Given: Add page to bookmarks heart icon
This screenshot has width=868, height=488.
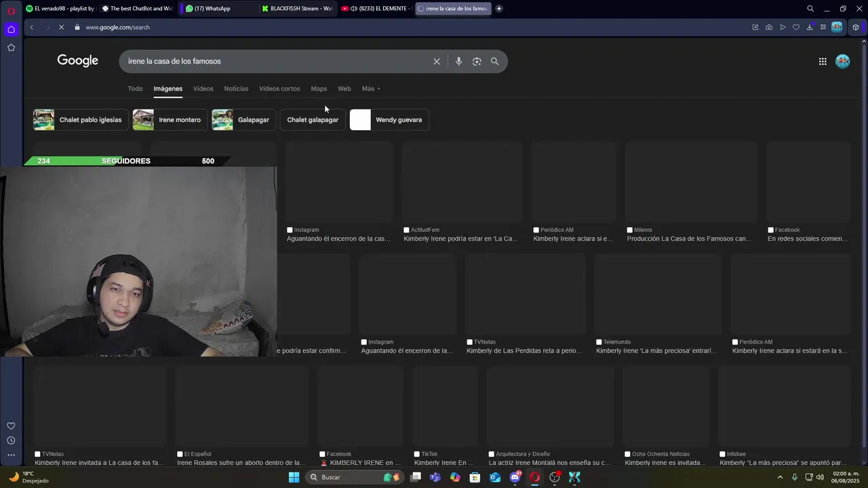Looking at the screenshot, I should pyautogui.click(x=796, y=27).
